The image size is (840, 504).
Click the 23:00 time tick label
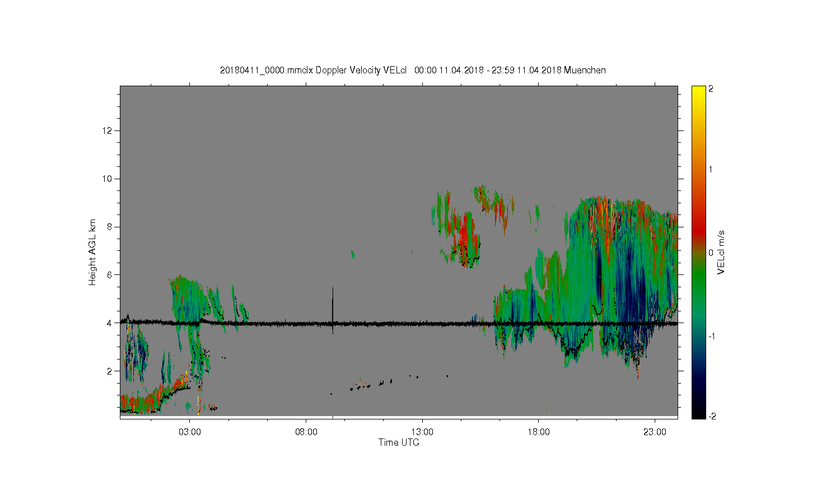[655, 432]
